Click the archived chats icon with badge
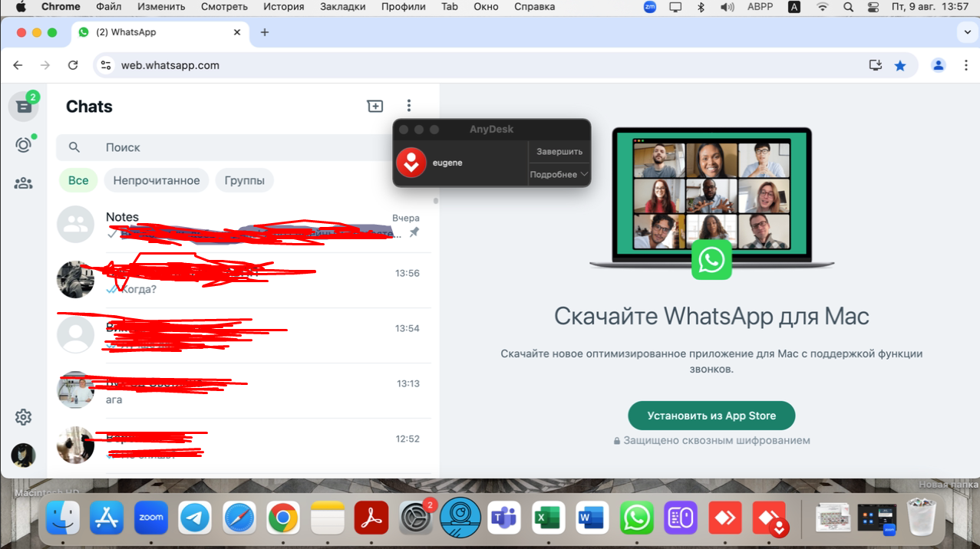 click(x=23, y=107)
